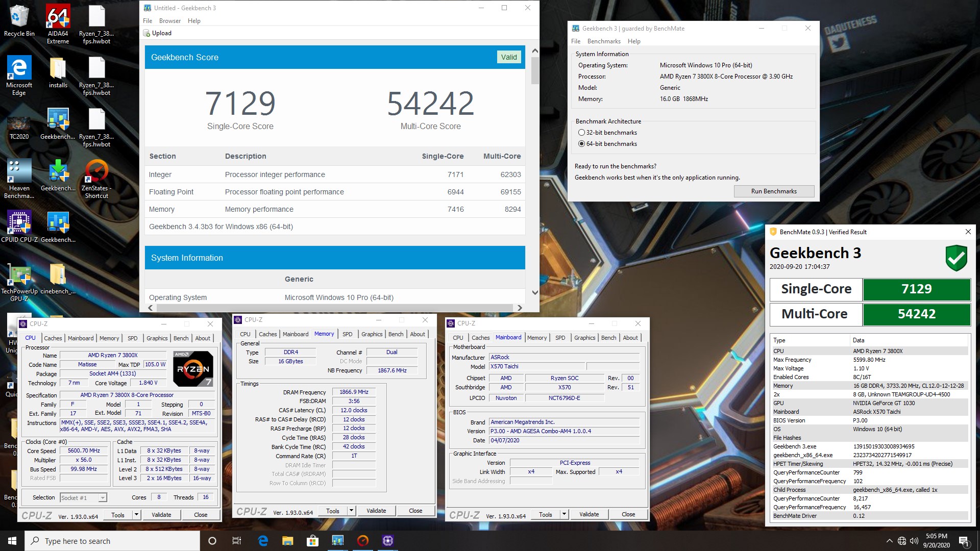
Task: Click right arrow of Geekbench horizontal scrollbar
Action: click(x=520, y=308)
